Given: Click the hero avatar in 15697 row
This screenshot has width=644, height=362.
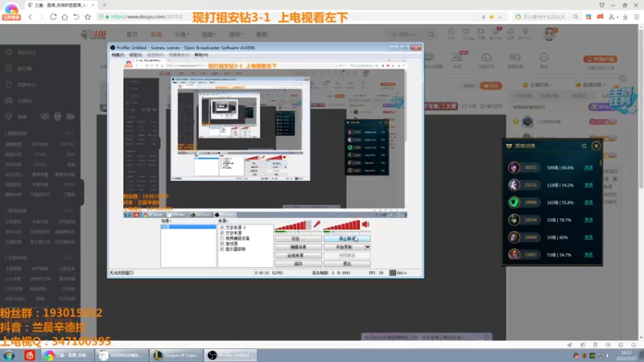Looking at the screenshot, I should pos(514,254).
